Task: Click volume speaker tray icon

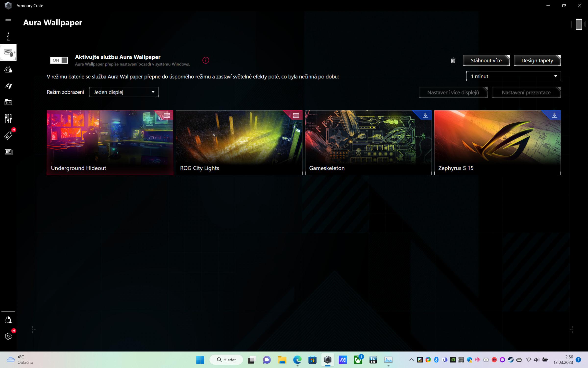Action: [537, 360]
